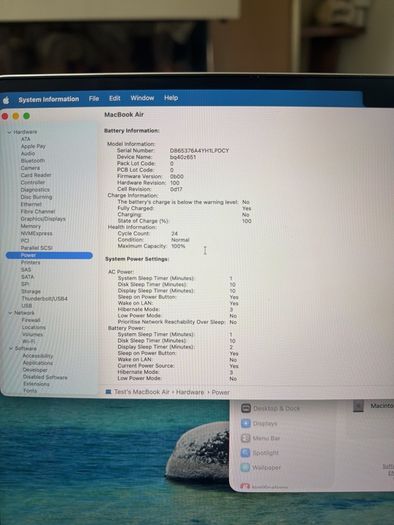Collapse the Software section
Screen dimensions: 394x525
(x=11, y=349)
